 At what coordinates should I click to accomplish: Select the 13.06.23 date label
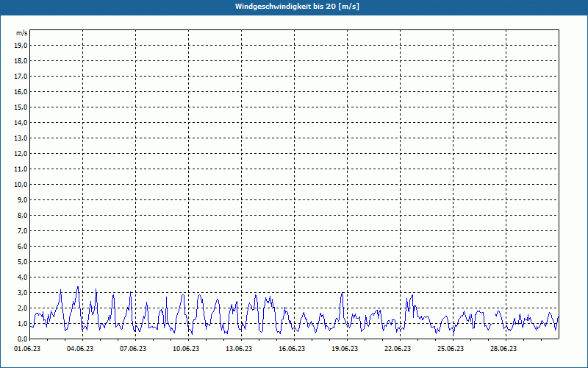coord(238,349)
